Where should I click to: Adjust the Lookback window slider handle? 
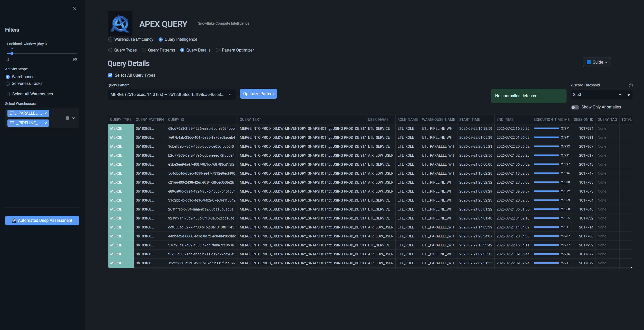12,54
